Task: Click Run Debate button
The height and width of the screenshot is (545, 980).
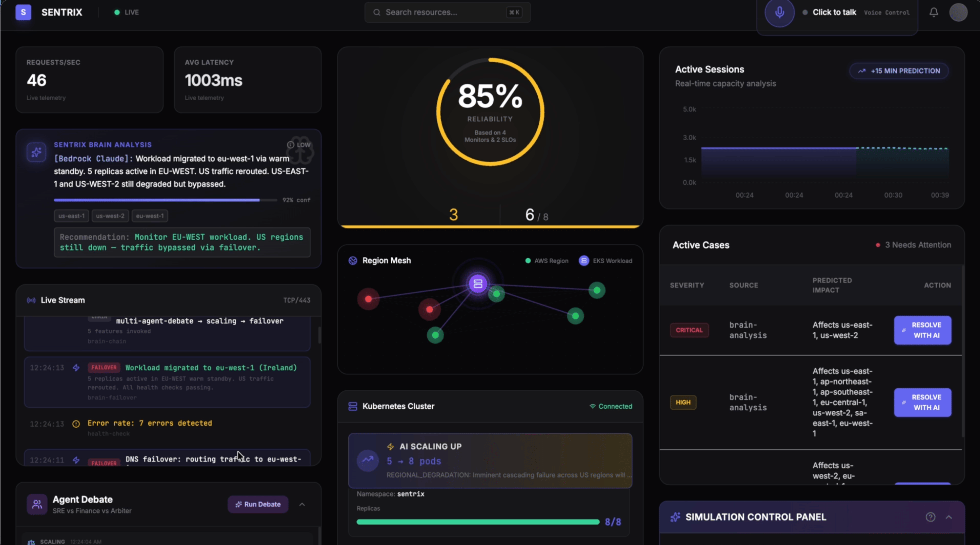Action: click(257, 504)
